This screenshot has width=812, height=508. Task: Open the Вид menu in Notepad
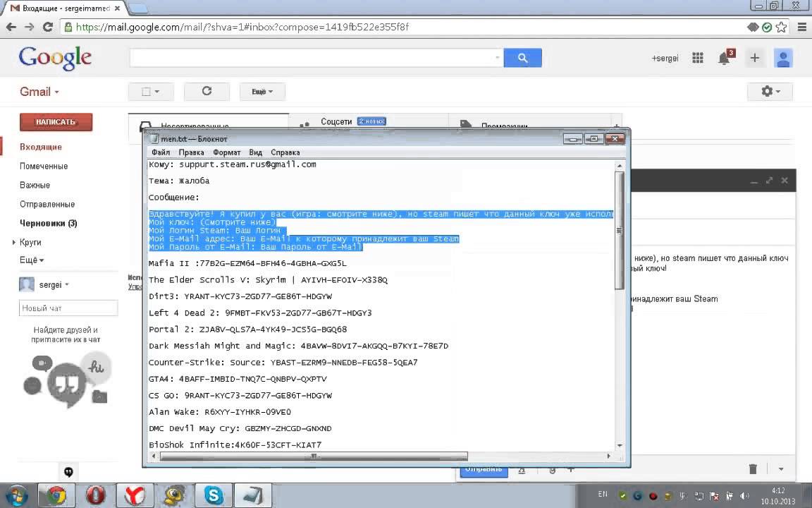[255, 152]
